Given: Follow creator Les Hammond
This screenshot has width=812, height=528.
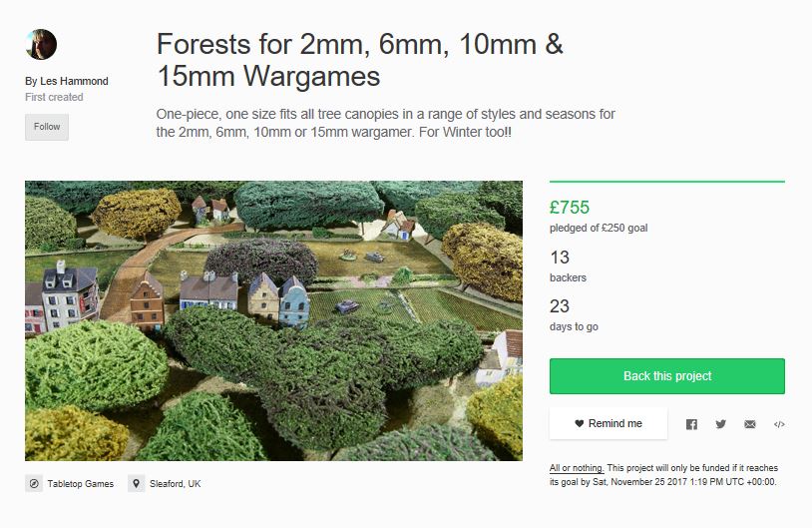Looking at the screenshot, I should [x=47, y=127].
